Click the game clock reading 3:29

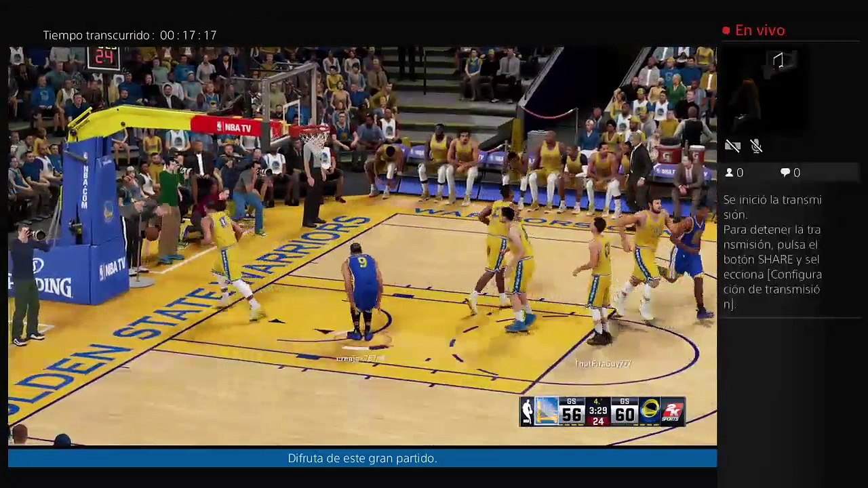coord(597,411)
